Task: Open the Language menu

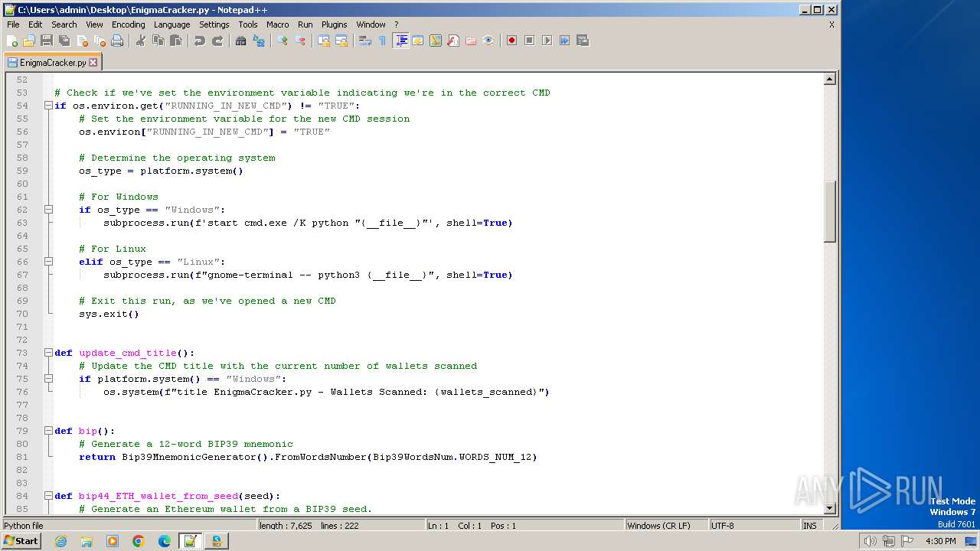Action: [x=171, y=24]
